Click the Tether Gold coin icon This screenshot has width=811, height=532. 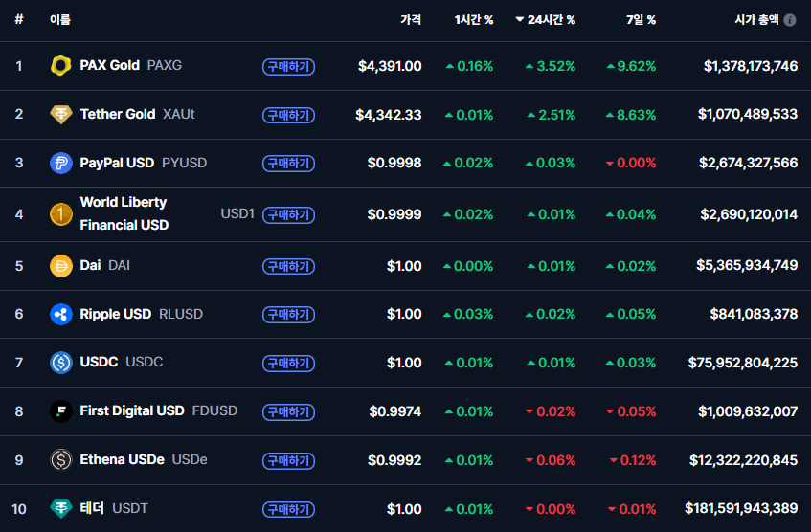(61, 115)
